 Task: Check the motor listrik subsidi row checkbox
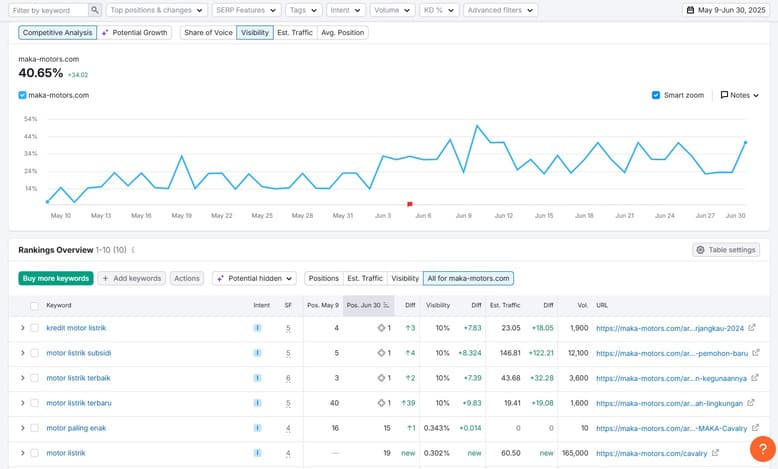34,353
